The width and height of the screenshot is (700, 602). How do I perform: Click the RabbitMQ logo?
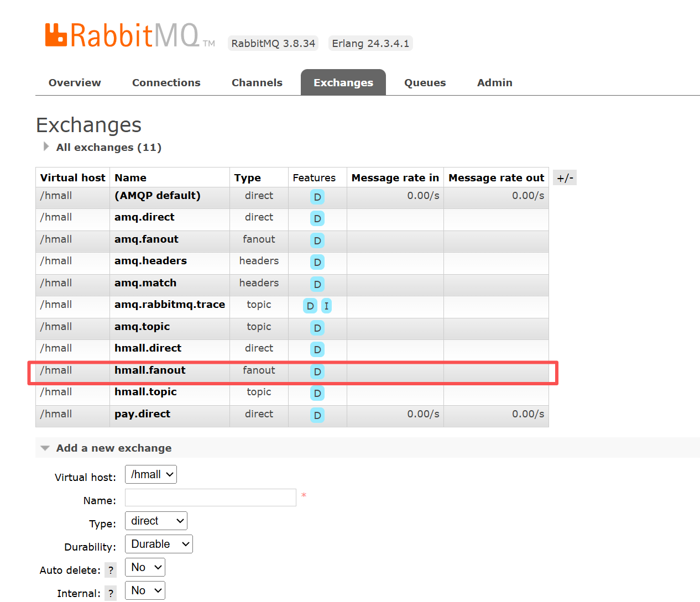(x=130, y=35)
